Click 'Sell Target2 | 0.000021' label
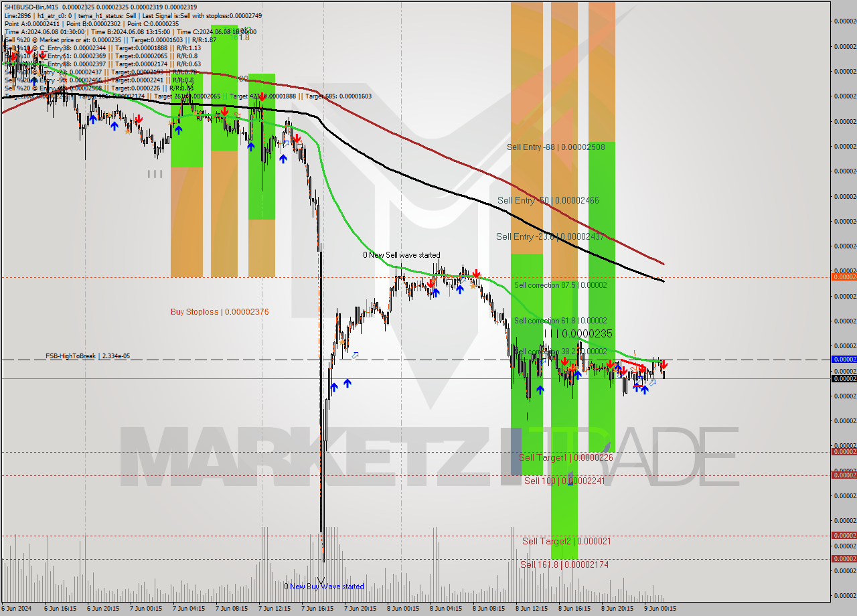 (566, 541)
